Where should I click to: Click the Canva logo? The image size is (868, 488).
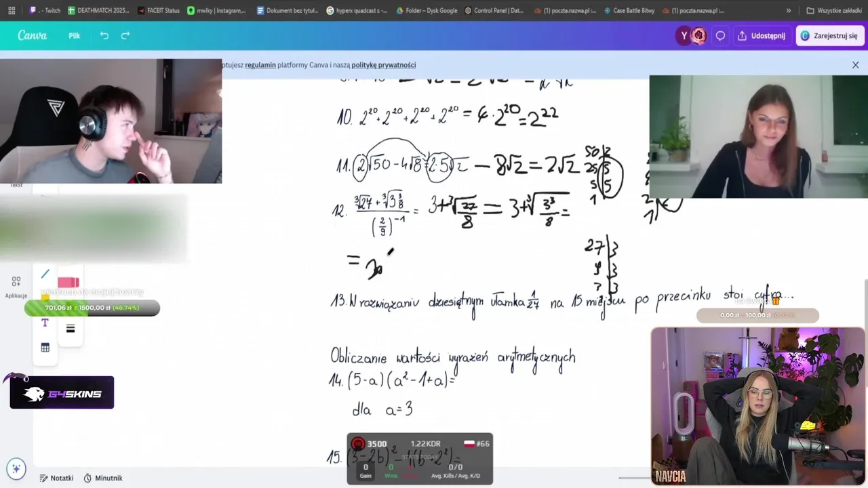coord(32,35)
